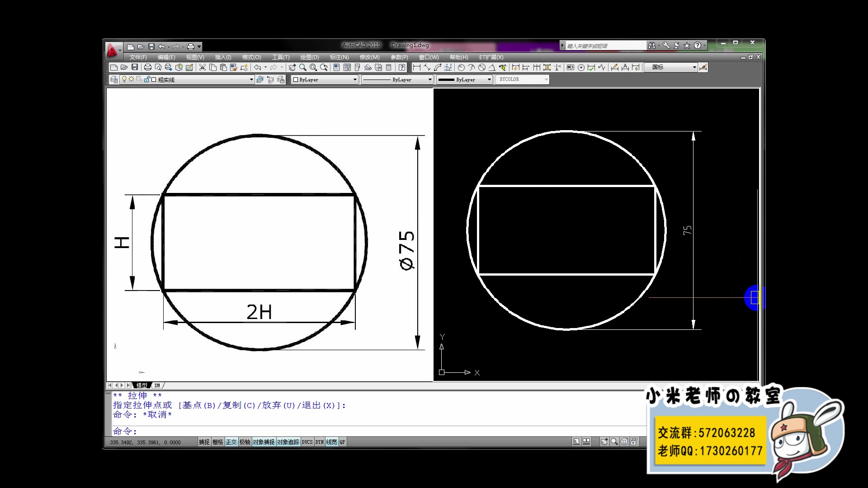
Task: Select the Cut scissors icon
Action: point(202,67)
